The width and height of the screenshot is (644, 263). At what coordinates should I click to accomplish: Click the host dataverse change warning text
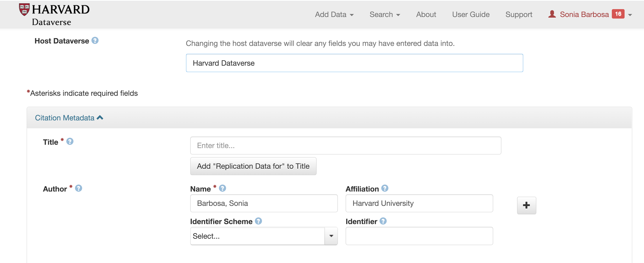pos(320,43)
